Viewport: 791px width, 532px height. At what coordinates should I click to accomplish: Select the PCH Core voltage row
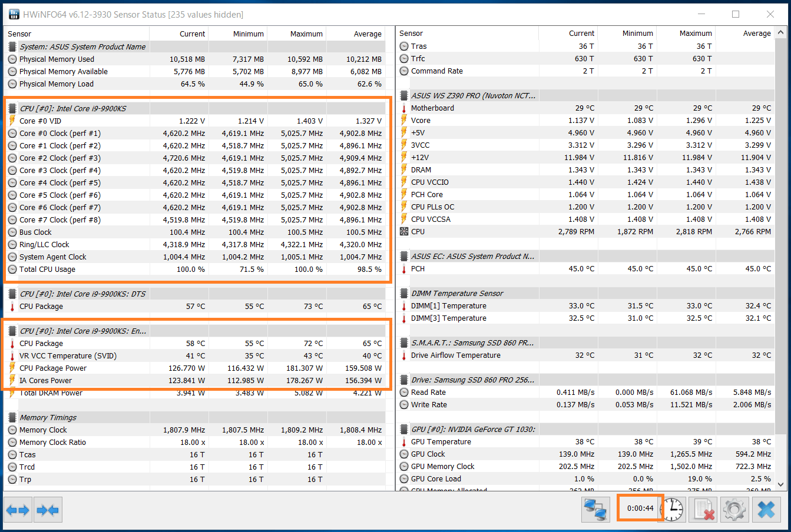(x=585, y=194)
